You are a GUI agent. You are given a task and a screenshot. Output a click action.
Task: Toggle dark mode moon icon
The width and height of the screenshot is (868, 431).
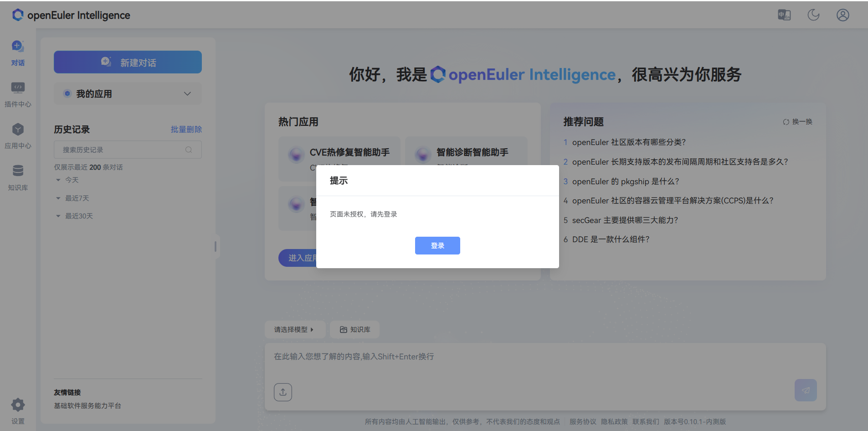(813, 15)
